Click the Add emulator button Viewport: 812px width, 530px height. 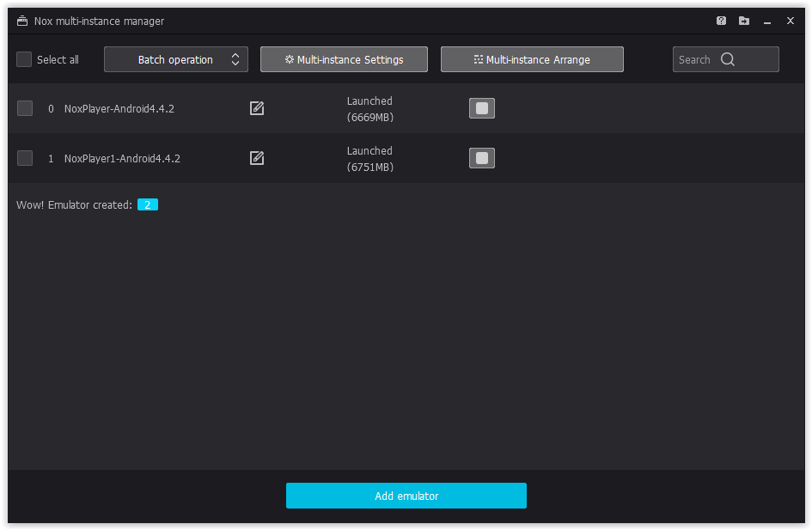tap(406, 496)
